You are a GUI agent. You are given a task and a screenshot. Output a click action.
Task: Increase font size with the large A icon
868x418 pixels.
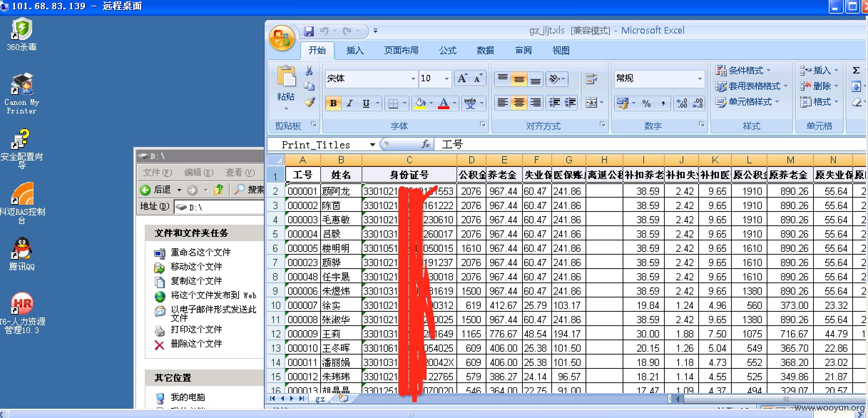(462, 78)
